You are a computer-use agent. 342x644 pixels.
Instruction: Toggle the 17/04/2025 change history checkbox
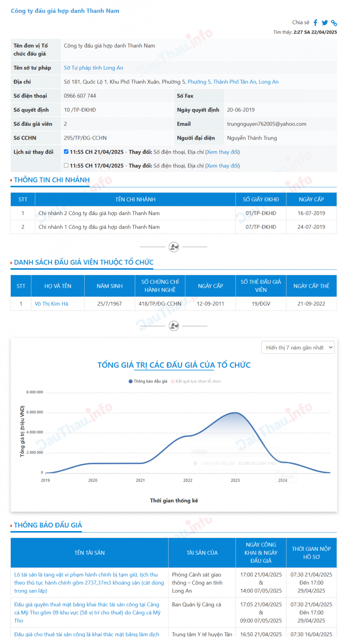(66, 165)
